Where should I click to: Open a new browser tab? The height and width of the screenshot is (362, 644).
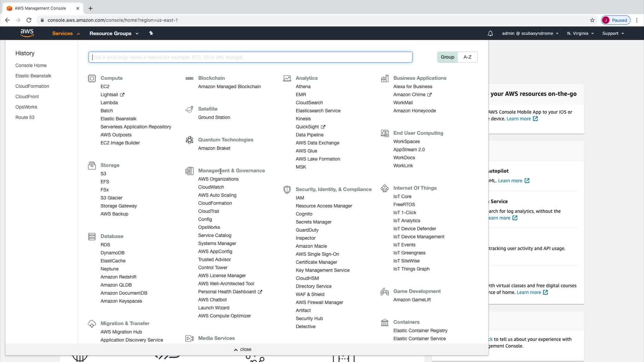pos(90,8)
